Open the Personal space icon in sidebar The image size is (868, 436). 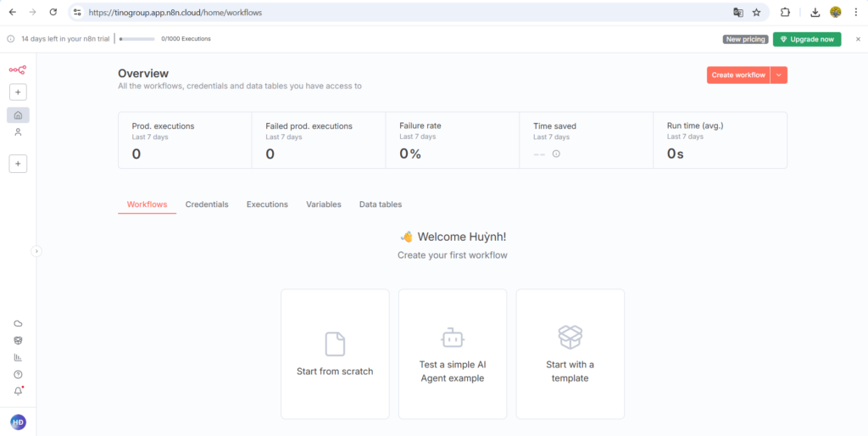(x=18, y=132)
